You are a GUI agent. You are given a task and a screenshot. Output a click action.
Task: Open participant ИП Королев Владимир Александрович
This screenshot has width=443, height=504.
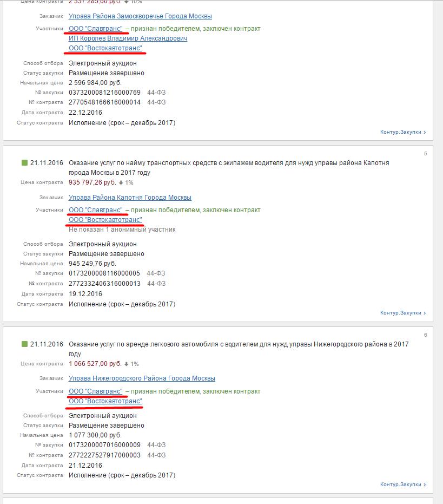[128, 38]
